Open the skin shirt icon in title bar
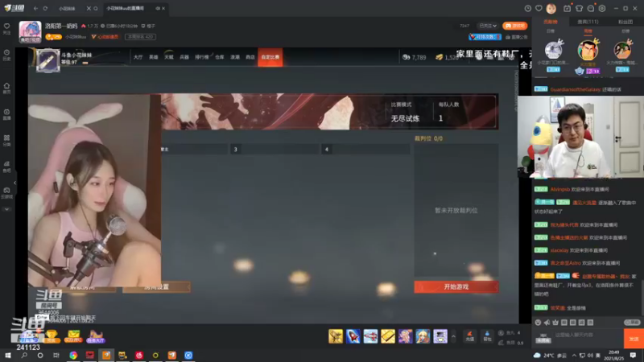 [x=579, y=8]
